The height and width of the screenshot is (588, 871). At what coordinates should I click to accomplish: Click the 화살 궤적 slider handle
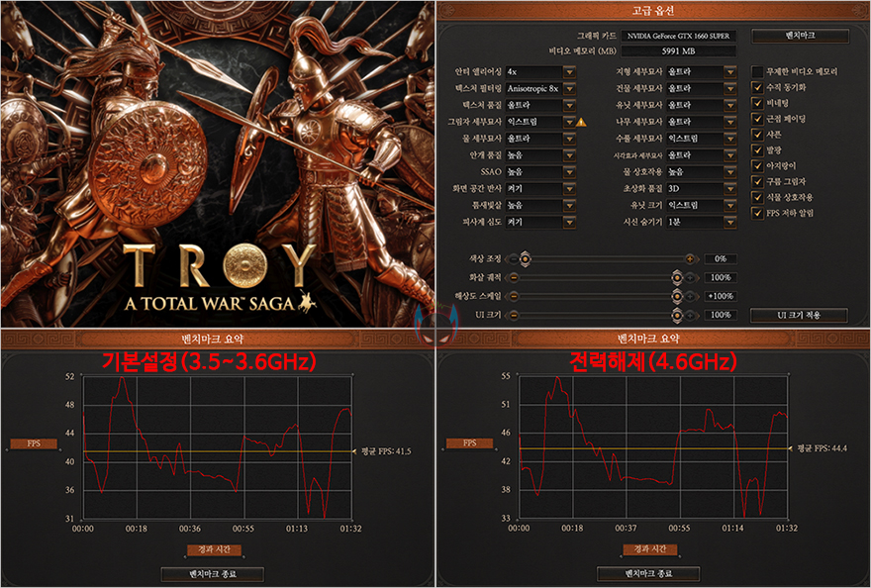tap(677, 277)
